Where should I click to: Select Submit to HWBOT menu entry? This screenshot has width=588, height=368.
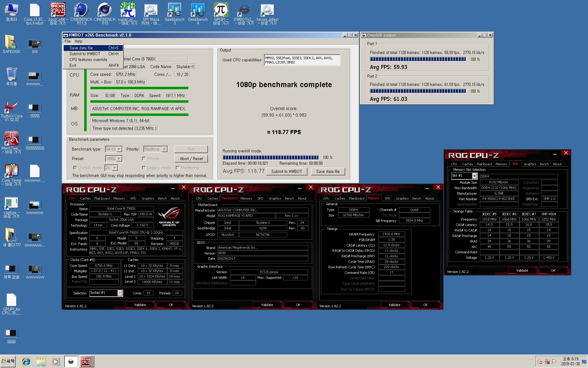click(93, 54)
